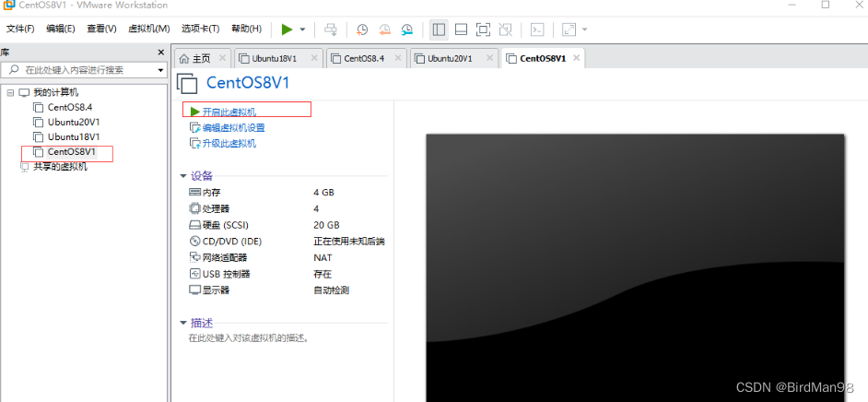The image size is (868, 402).
Task: Open the 帮助(H) menu
Action: (246, 29)
